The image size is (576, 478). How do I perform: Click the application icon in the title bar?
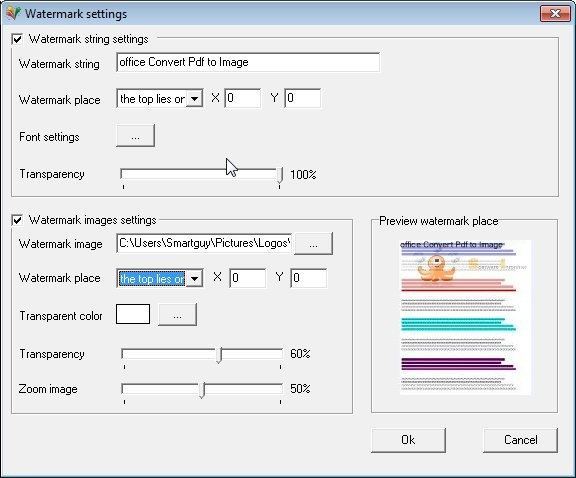[x=13, y=14]
